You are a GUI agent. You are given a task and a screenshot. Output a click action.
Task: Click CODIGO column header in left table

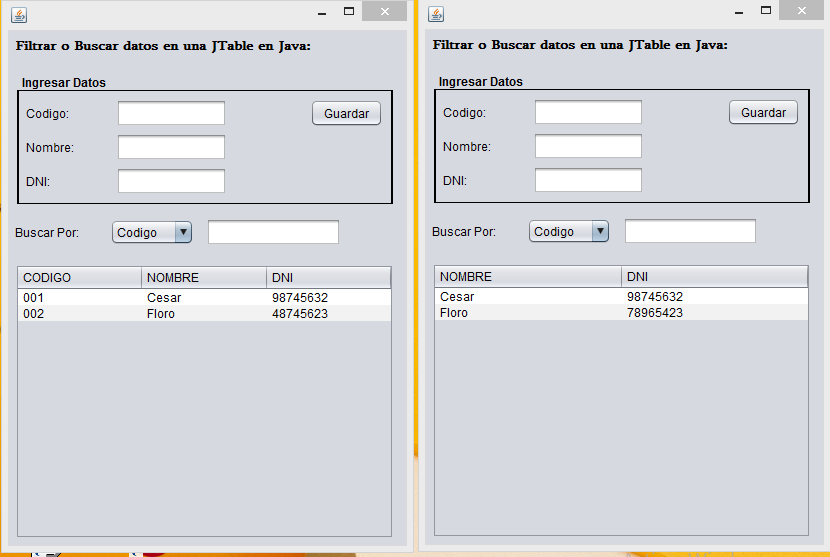[x=80, y=277]
